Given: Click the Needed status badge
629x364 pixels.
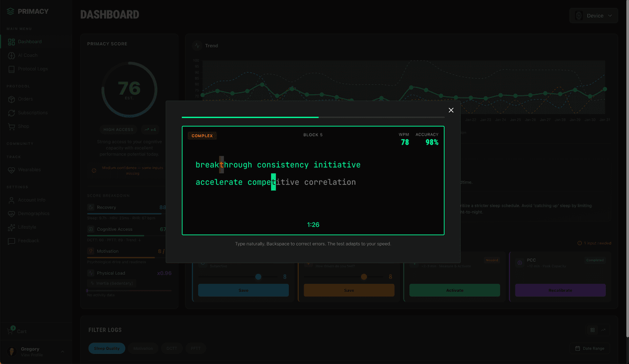Looking at the screenshot, I should click(x=492, y=260).
